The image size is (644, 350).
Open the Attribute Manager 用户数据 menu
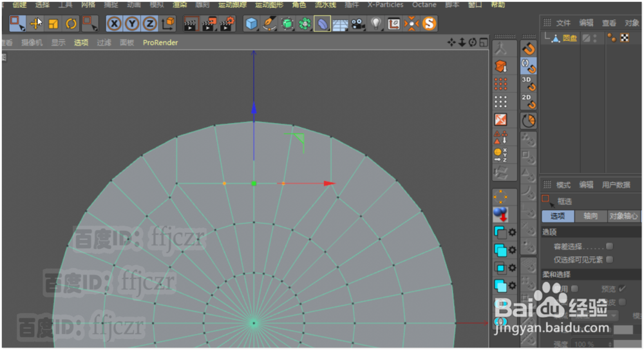pos(616,185)
